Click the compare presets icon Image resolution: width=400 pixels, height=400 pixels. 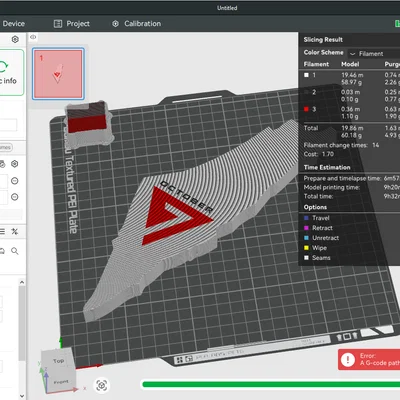coord(14,231)
